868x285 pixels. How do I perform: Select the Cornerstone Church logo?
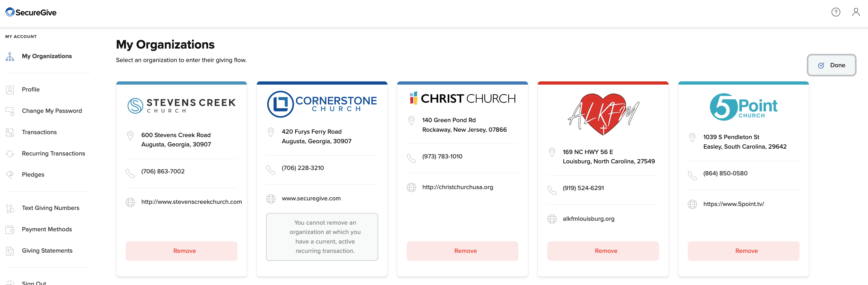click(x=322, y=104)
